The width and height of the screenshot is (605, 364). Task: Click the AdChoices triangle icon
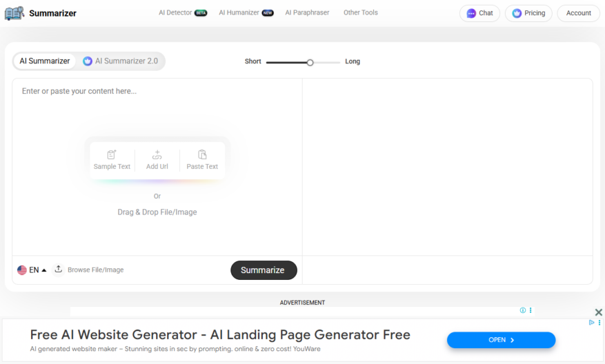click(x=591, y=323)
